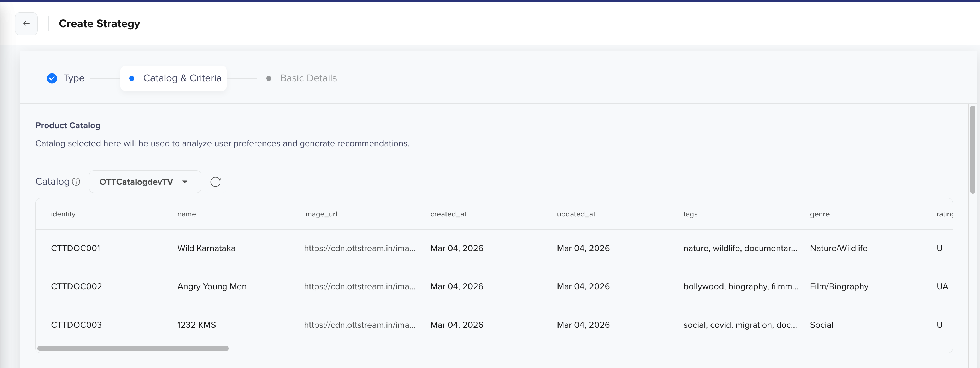Click the Nature/Wildlife genre cell
Screen dimensions: 980x368
pos(838,248)
